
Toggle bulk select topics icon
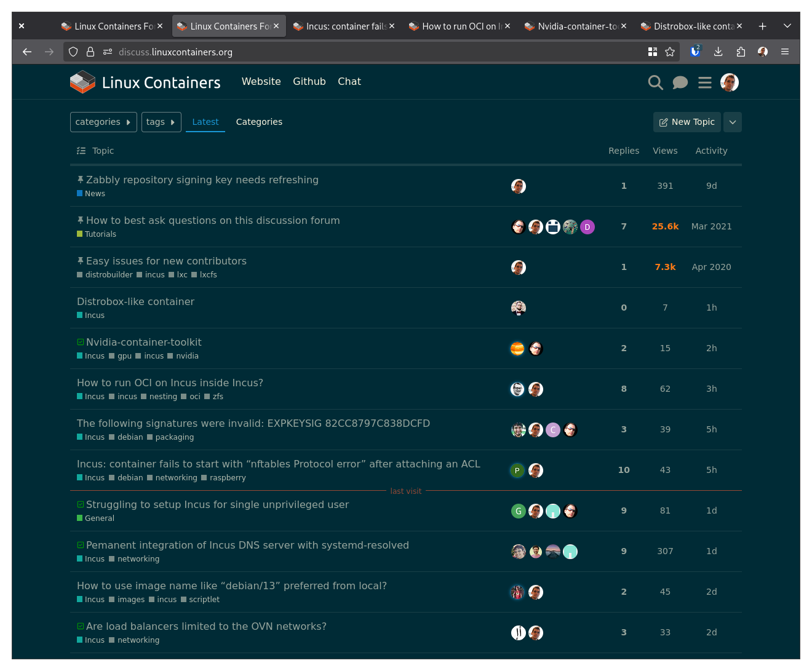tap(81, 151)
